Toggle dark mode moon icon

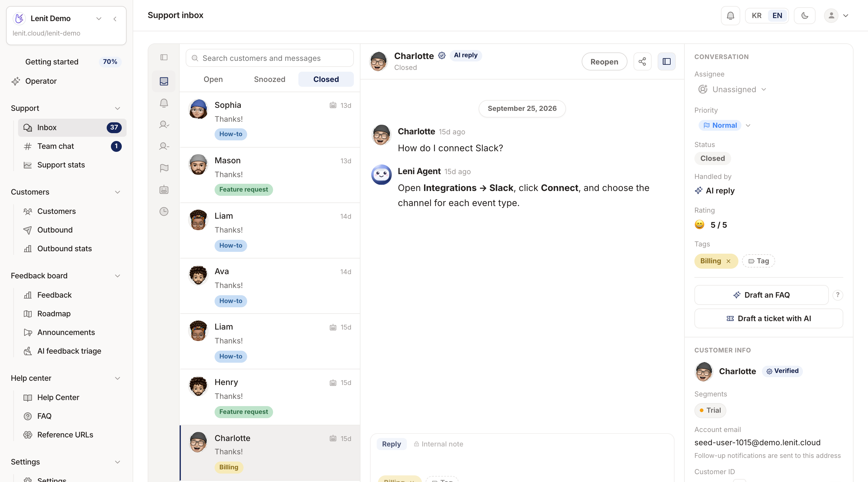pos(804,15)
